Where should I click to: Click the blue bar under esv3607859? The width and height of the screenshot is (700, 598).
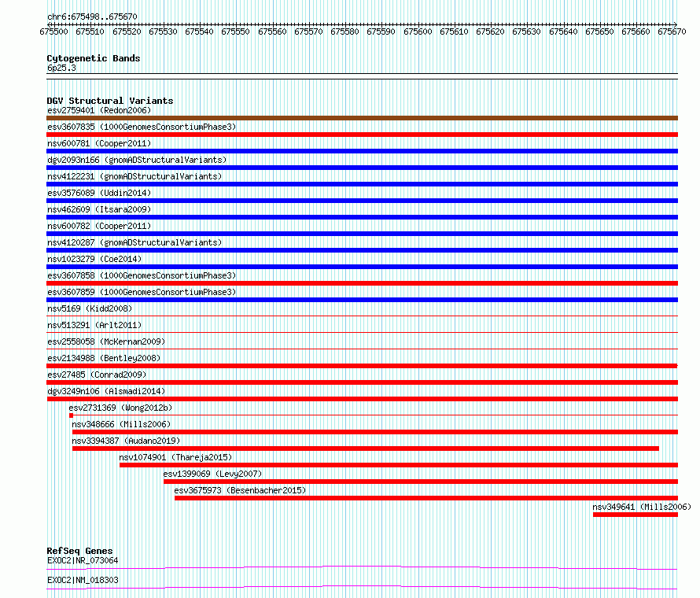pos(362,300)
